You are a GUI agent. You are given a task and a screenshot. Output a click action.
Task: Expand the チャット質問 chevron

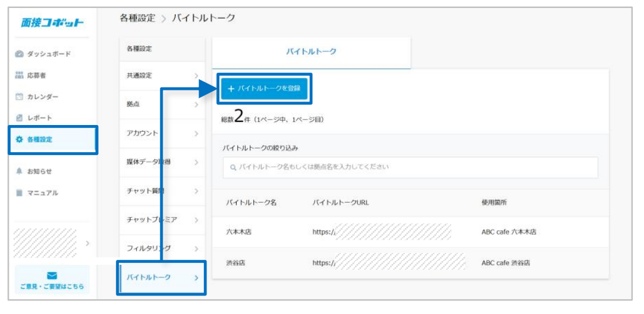pos(196,191)
